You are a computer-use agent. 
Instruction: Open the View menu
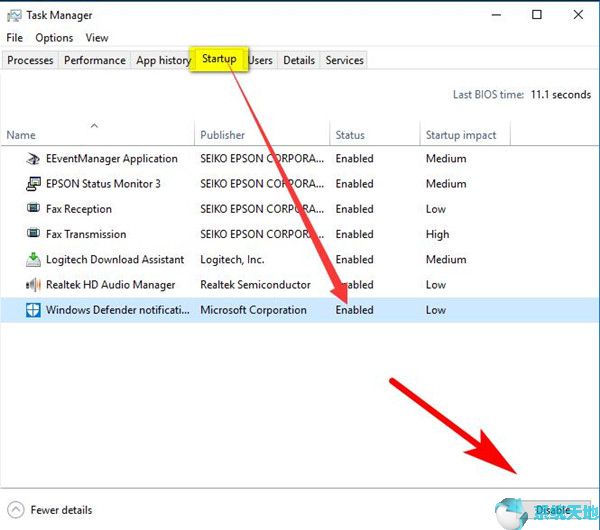click(97, 38)
